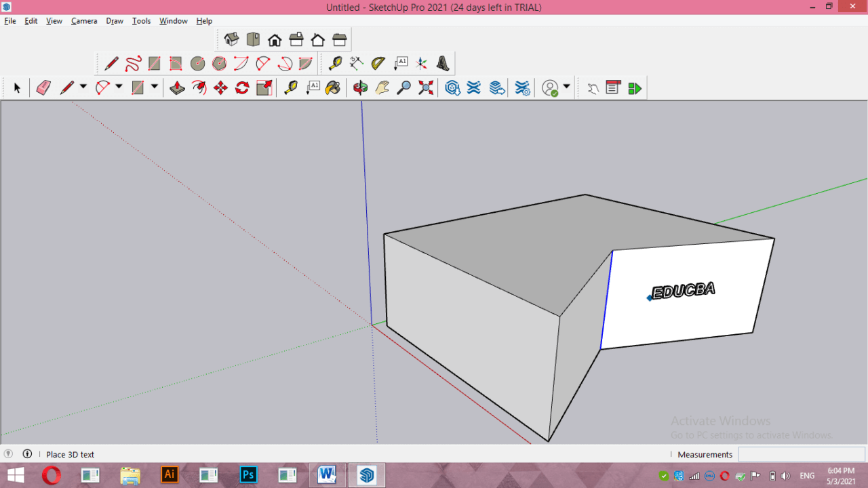Click inside the Measurements field
The height and width of the screenshot is (488, 868).
coord(800,454)
